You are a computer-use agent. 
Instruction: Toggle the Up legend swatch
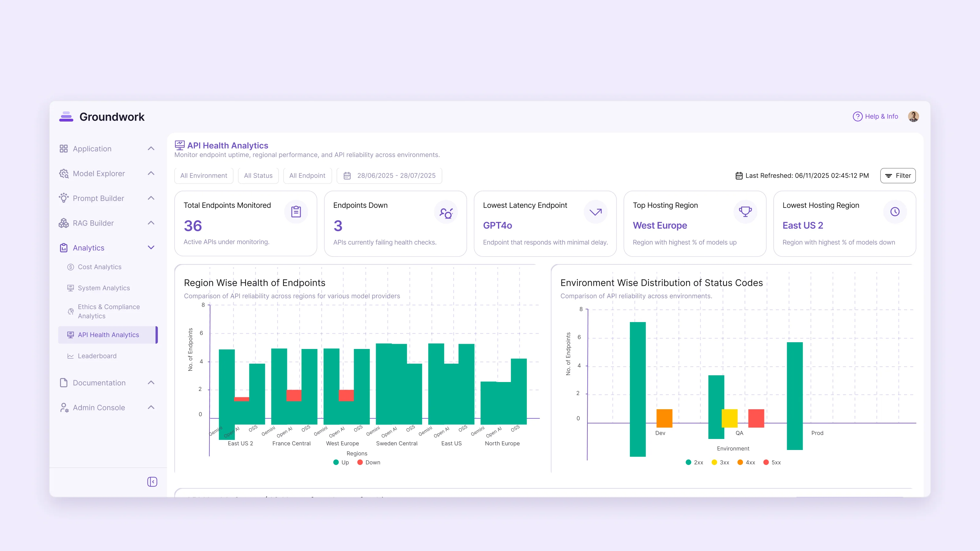(x=336, y=463)
